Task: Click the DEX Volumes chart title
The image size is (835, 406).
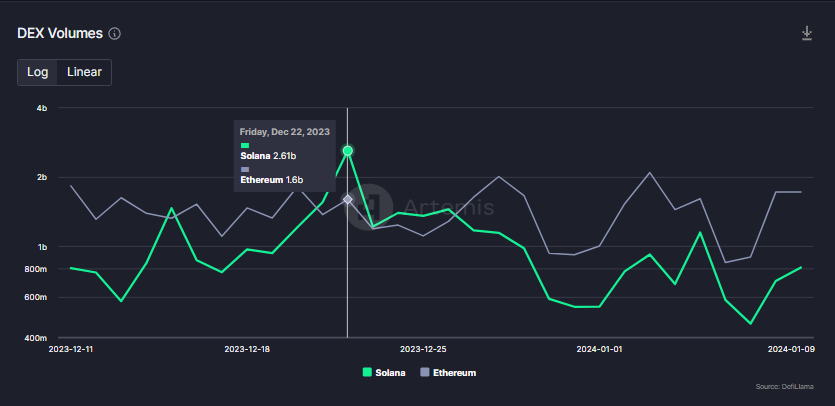Action: click(60, 34)
